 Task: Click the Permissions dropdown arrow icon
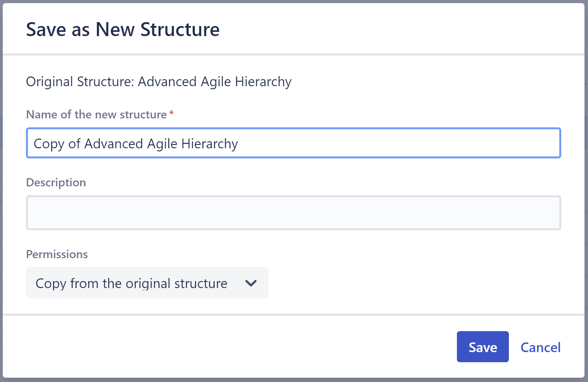[x=251, y=283]
